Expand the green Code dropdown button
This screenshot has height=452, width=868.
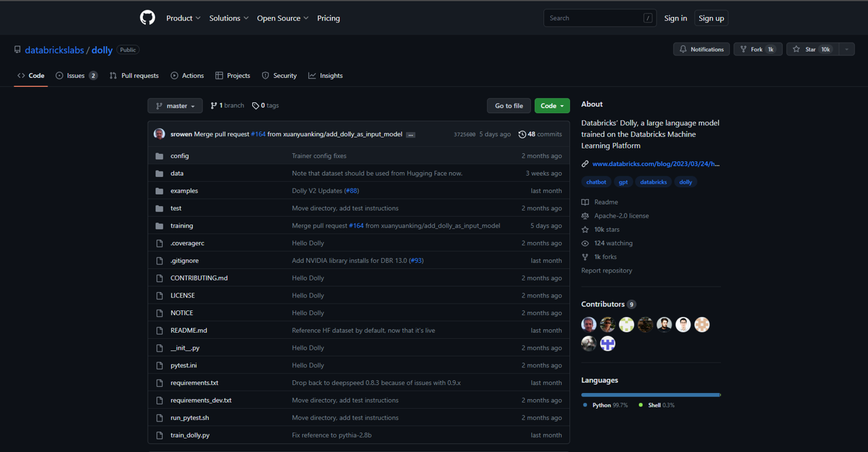coord(552,106)
